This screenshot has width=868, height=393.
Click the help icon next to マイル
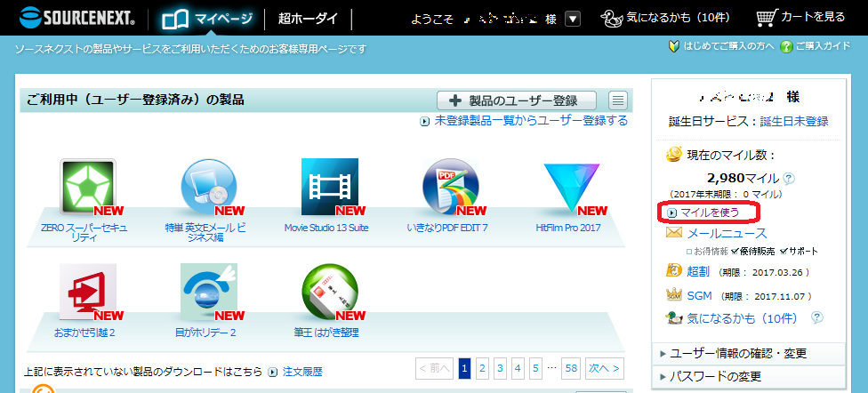(x=790, y=179)
